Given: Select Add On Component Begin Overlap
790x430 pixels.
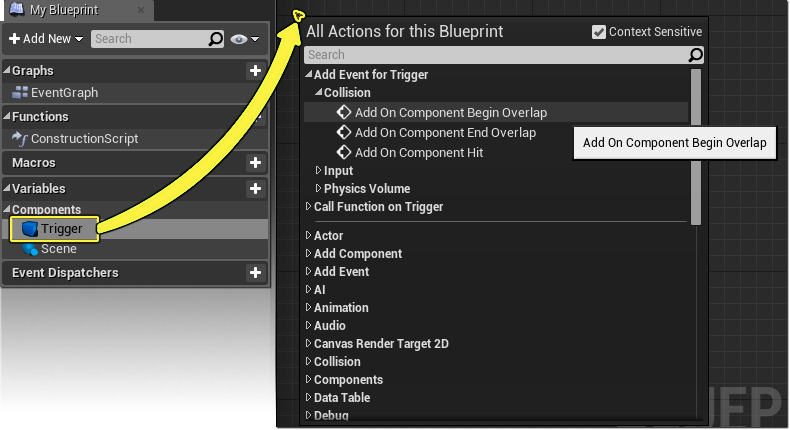Looking at the screenshot, I should tap(450, 113).
